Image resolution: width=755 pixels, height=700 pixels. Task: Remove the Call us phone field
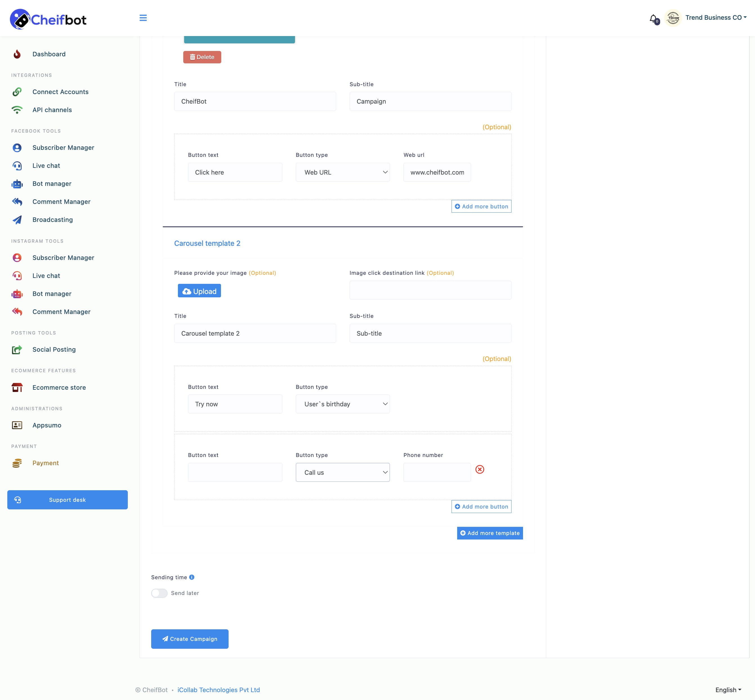479,469
